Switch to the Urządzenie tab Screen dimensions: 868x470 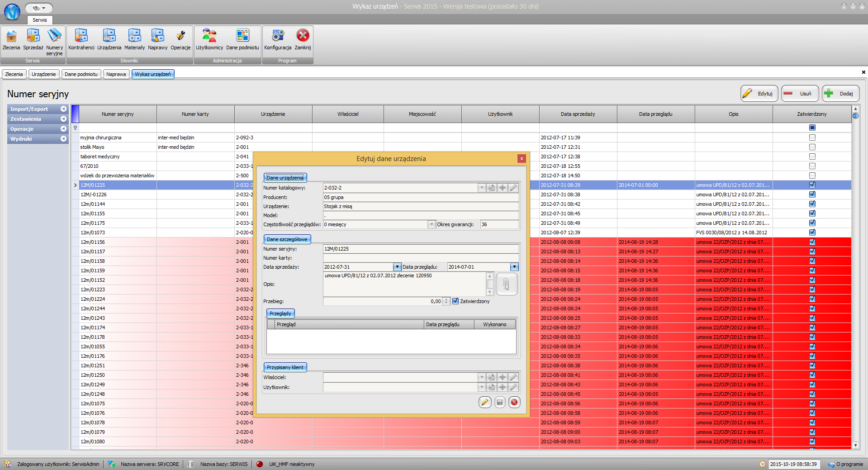click(x=44, y=74)
